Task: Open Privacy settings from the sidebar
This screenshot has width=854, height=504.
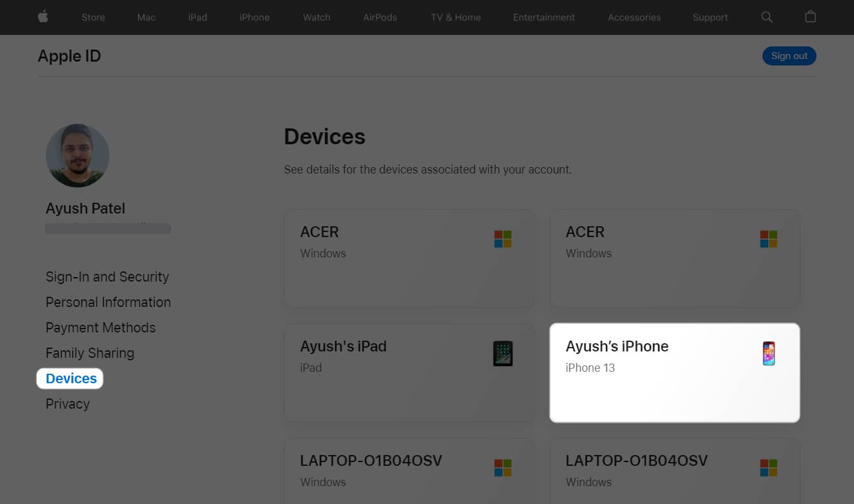Action: (67, 404)
